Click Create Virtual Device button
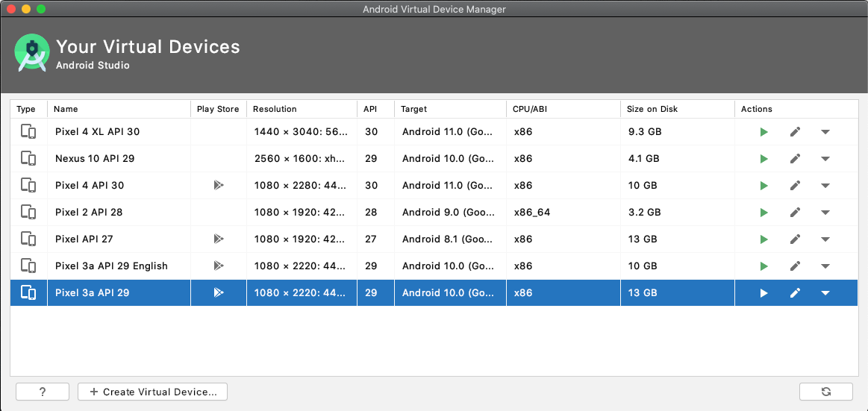Image resolution: width=868 pixels, height=411 pixels. (x=152, y=392)
